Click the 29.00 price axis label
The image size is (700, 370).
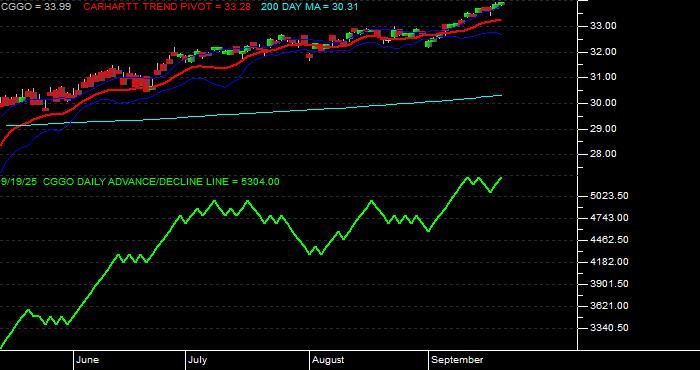[602, 129]
